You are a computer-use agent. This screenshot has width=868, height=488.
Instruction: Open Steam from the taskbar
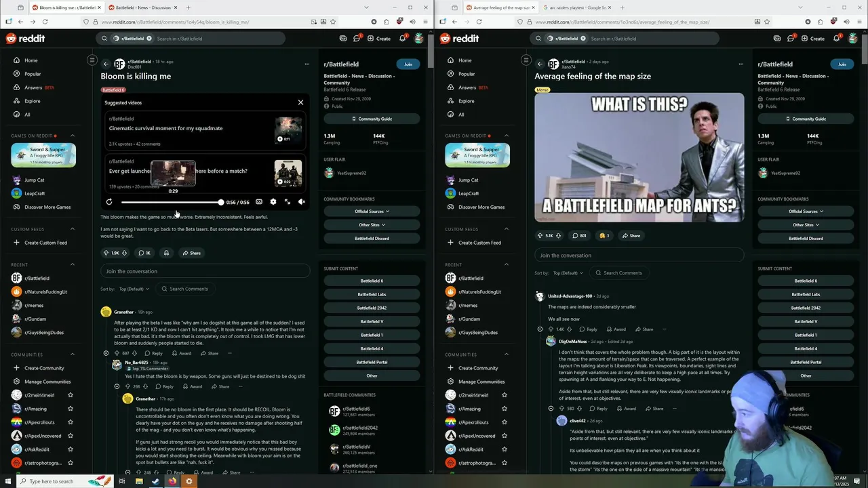click(155, 481)
